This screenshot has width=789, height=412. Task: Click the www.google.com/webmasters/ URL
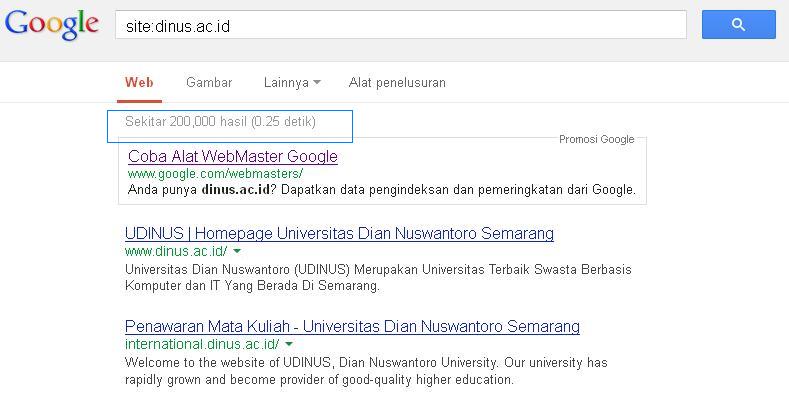[x=215, y=174]
